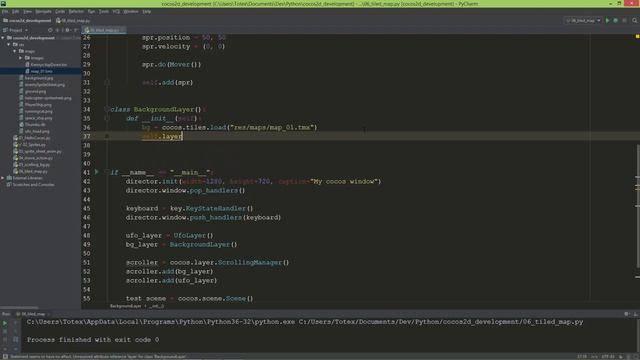Click 06_tiled_map.py breadcrumb in navigation bar
The height and width of the screenshot is (360, 640).
point(73,20)
